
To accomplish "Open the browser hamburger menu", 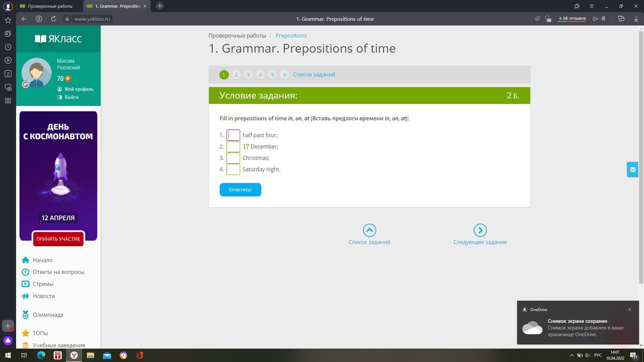I will tap(592, 6).
